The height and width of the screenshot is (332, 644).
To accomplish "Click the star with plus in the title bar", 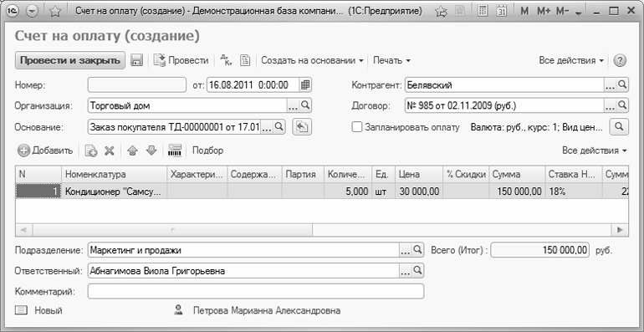I will pyautogui.click(x=441, y=11).
